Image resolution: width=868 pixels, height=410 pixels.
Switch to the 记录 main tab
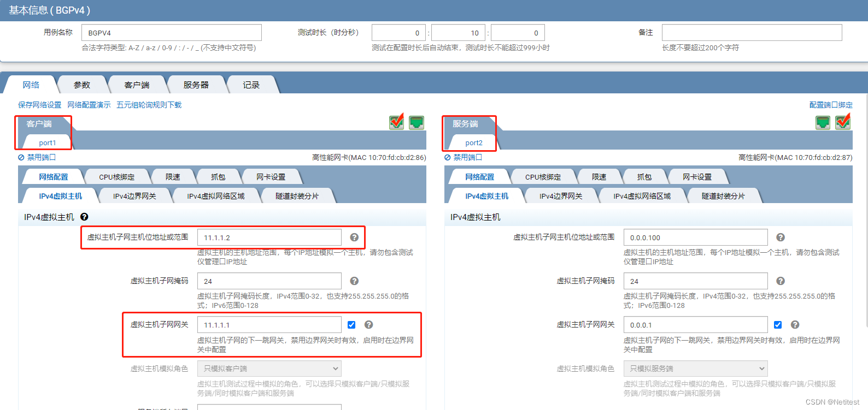coord(251,85)
